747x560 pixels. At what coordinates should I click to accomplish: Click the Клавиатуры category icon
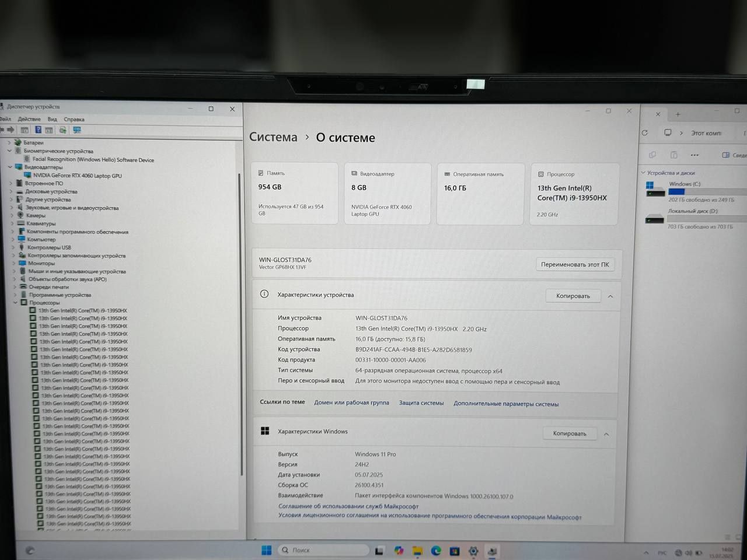tap(21, 223)
